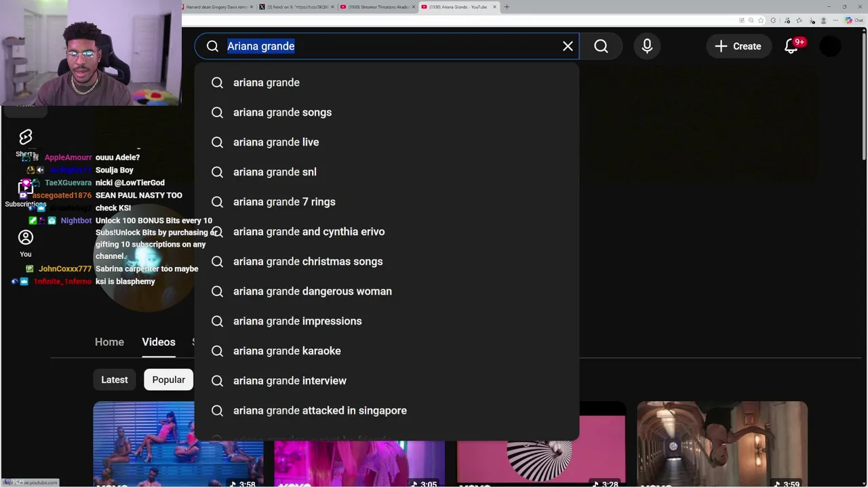Open the account avatar menu

[830, 46]
